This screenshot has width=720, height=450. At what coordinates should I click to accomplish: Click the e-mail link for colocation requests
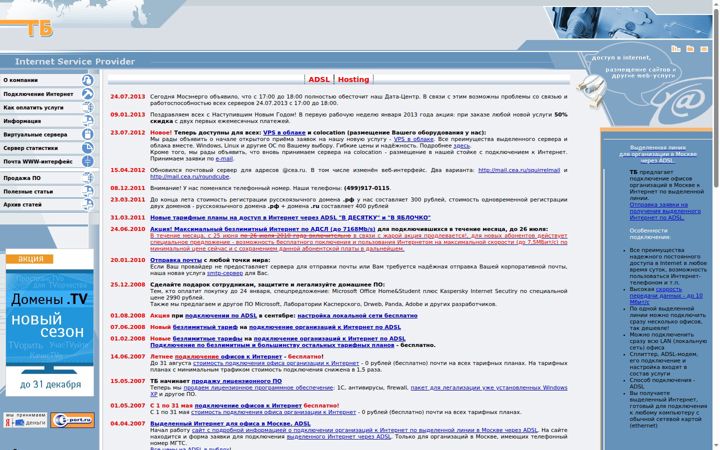224,159
